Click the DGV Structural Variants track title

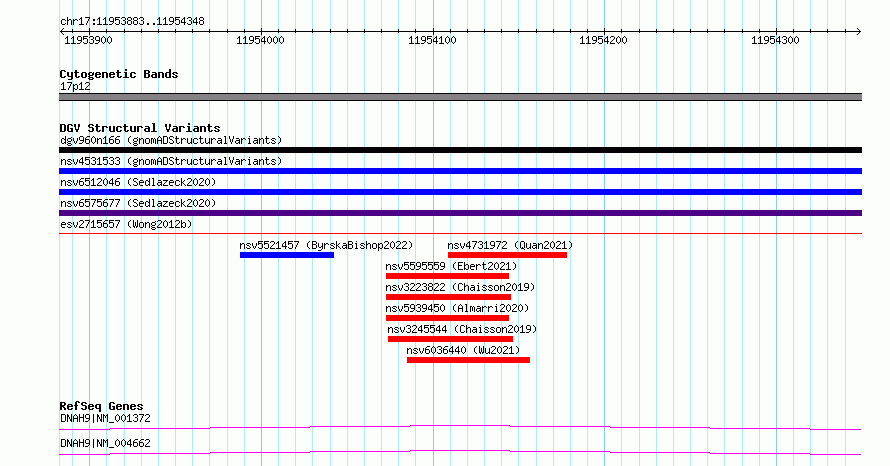[140, 128]
